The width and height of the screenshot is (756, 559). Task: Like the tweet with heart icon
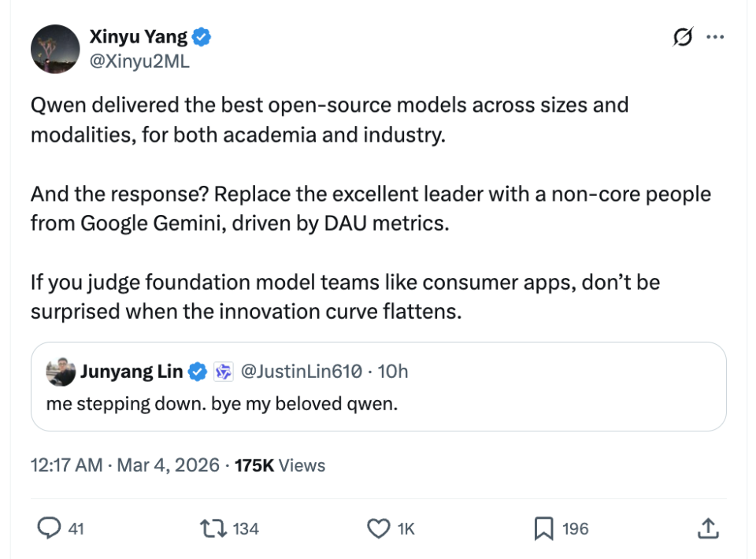pyautogui.click(x=380, y=528)
